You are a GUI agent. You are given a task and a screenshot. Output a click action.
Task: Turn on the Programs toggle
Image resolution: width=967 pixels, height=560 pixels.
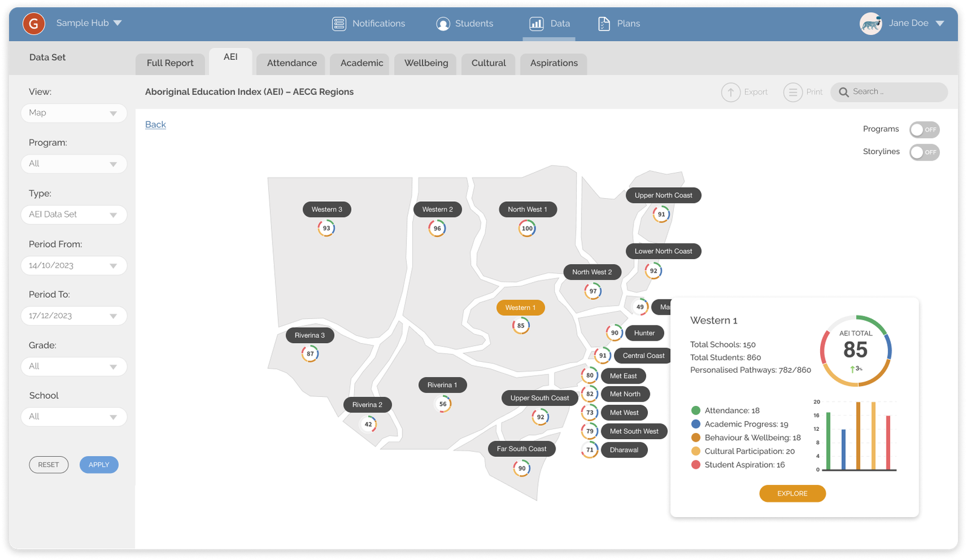[x=924, y=129]
